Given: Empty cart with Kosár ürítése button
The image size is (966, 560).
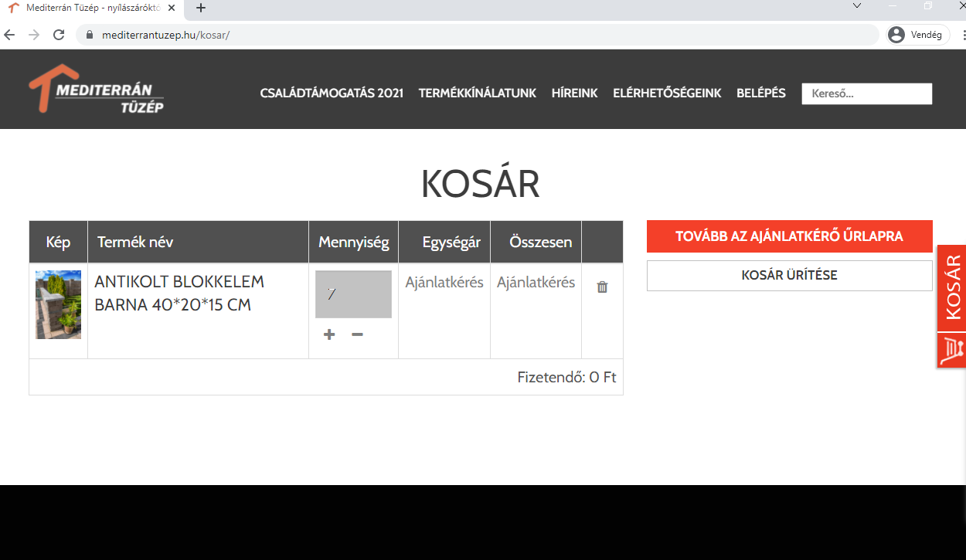Looking at the screenshot, I should [x=789, y=275].
